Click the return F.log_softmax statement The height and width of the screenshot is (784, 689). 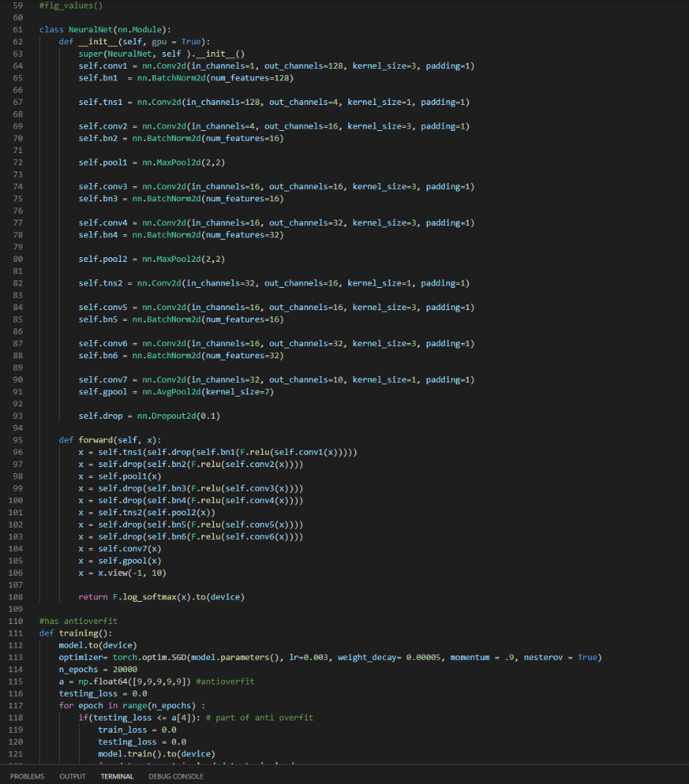point(162,597)
